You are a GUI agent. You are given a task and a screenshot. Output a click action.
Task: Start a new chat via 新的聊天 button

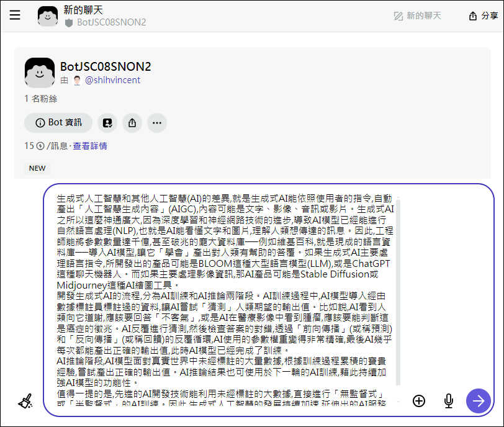pos(417,16)
